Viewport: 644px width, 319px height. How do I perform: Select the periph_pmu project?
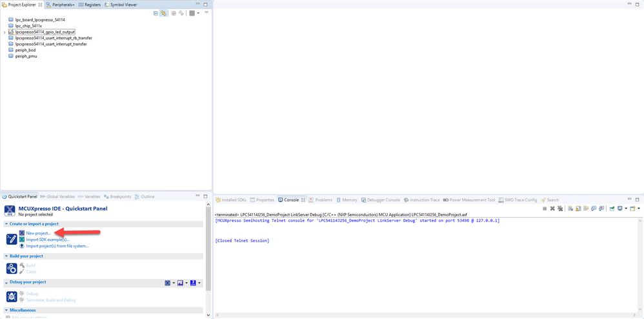[26, 56]
